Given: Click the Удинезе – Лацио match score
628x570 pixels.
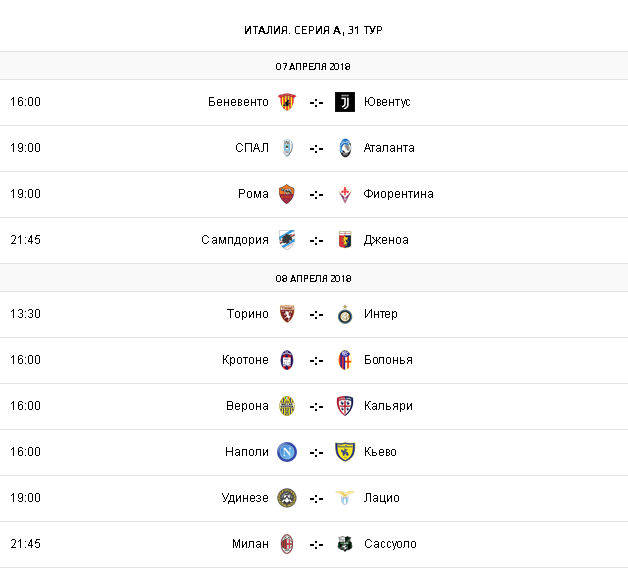Looking at the screenshot, I should click(316, 499).
